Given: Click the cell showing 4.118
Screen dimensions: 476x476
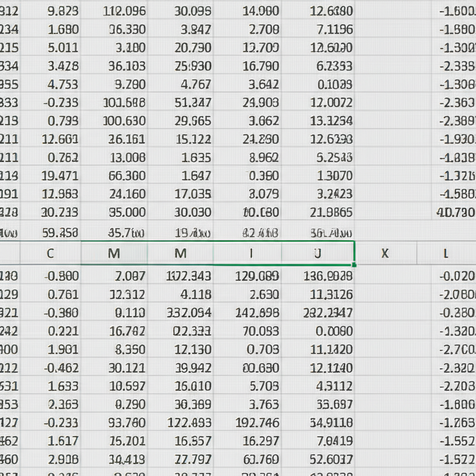Looking at the screenshot, I should coord(180,294).
